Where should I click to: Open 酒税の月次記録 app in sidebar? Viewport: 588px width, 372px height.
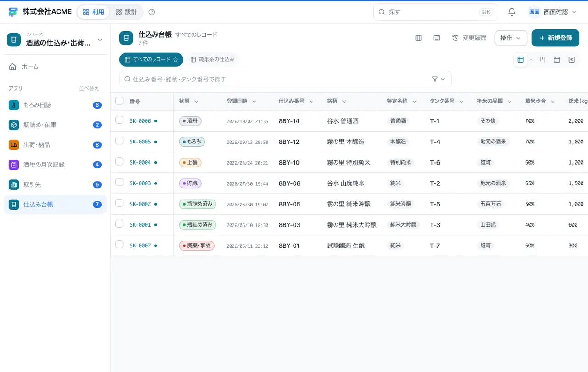pos(55,165)
